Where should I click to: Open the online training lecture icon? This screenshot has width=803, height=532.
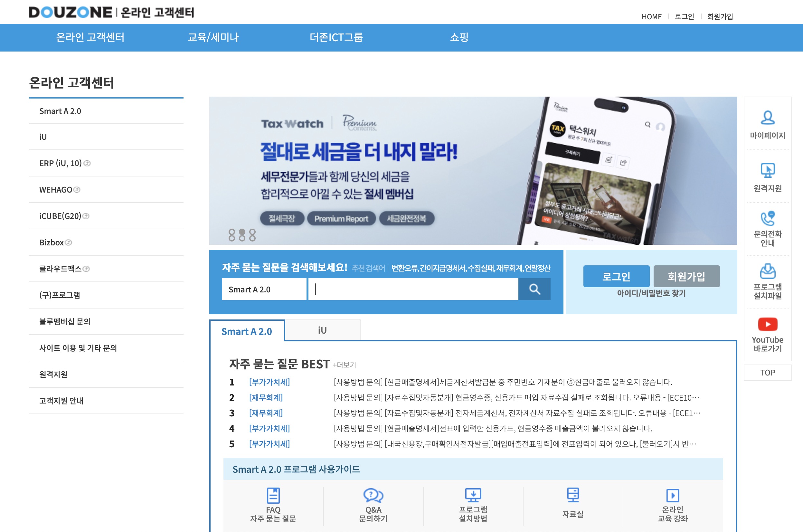pyautogui.click(x=672, y=495)
